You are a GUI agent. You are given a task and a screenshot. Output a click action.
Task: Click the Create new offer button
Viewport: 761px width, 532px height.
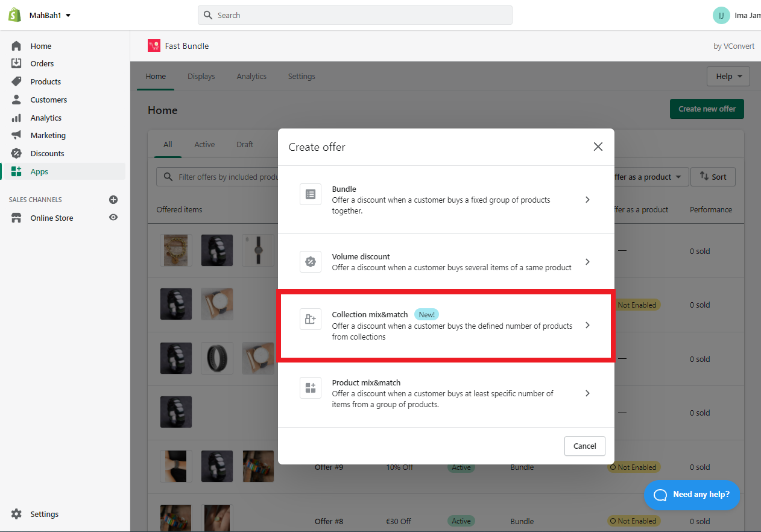click(x=707, y=109)
